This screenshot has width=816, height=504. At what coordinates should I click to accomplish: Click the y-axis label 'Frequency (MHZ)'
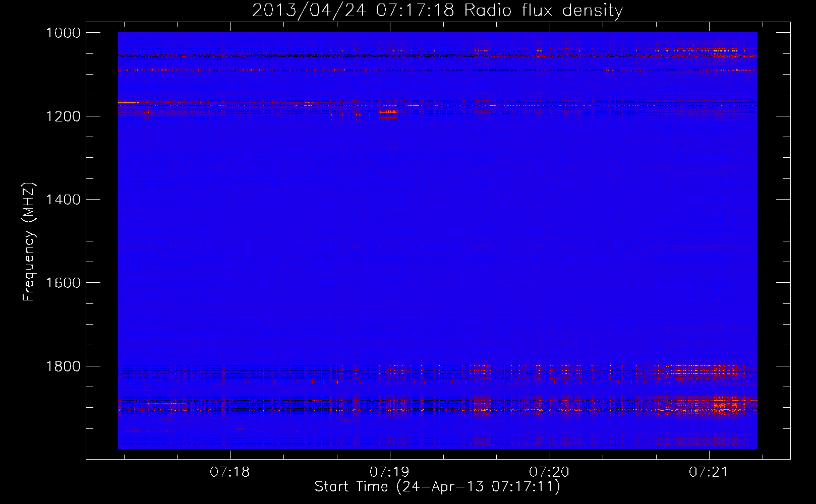tap(29, 242)
